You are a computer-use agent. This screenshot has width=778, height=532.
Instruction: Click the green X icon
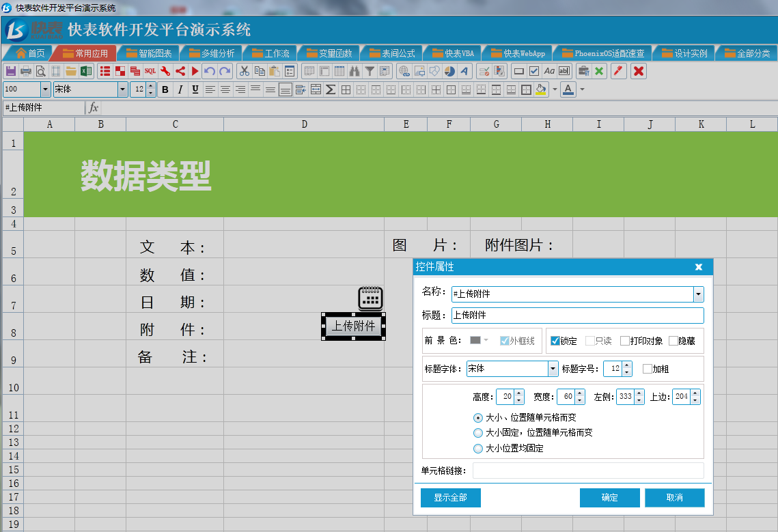(x=599, y=71)
